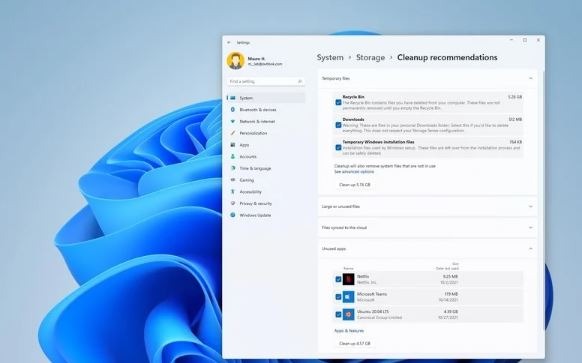Click the Network & internet wifi icon
Screen dimensions: 582x363
[x=233, y=121]
